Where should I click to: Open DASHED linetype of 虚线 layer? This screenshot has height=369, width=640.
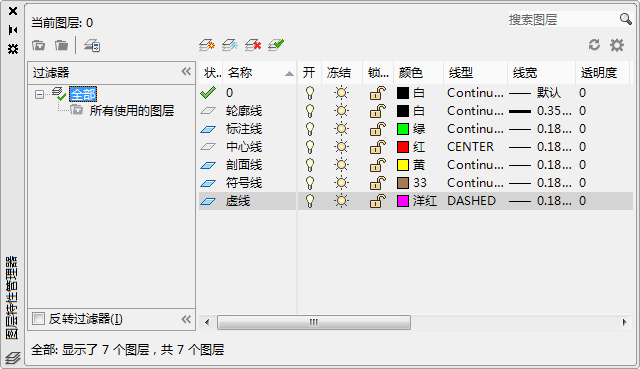471,201
